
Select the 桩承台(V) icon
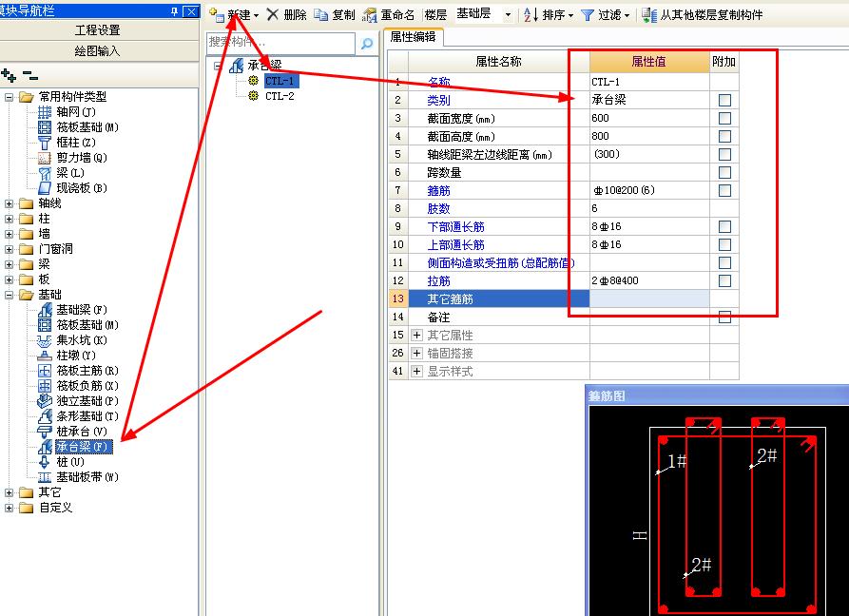pyautogui.click(x=45, y=432)
